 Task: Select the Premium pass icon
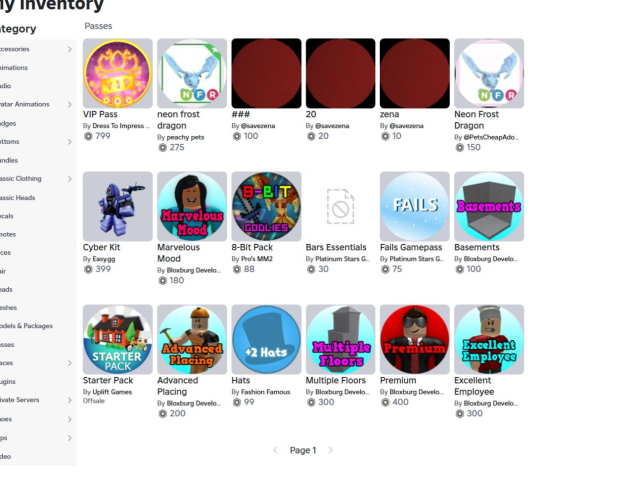(415, 339)
